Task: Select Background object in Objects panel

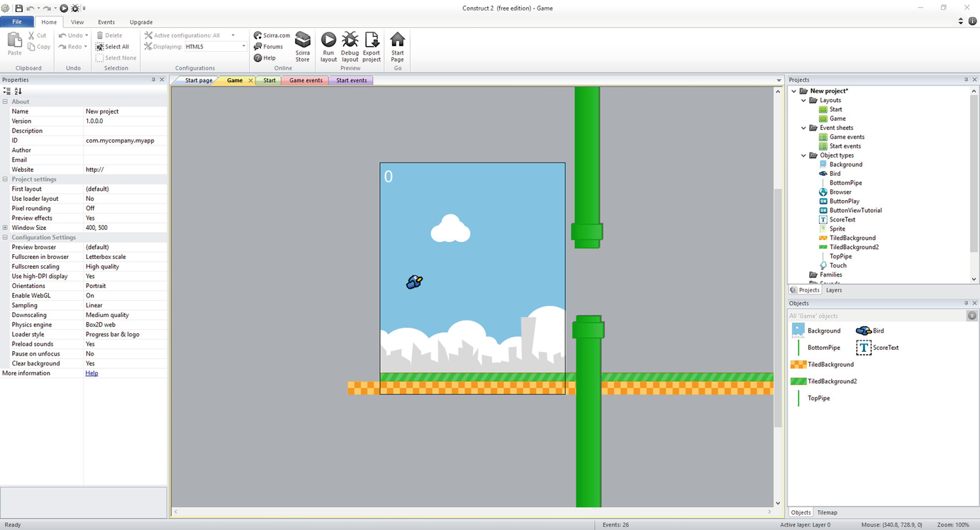Action: point(815,331)
